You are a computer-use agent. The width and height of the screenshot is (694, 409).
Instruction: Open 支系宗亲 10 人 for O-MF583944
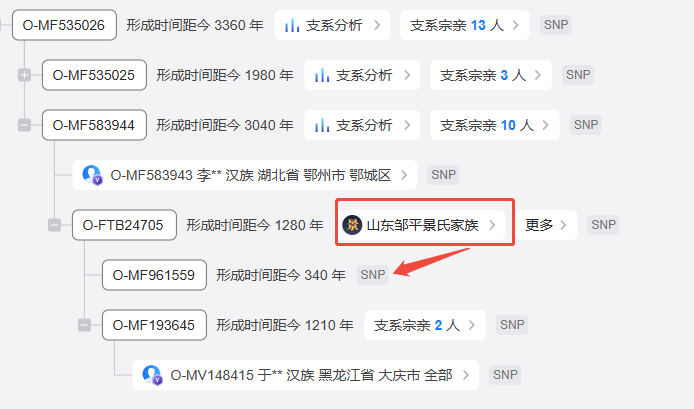(x=495, y=125)
